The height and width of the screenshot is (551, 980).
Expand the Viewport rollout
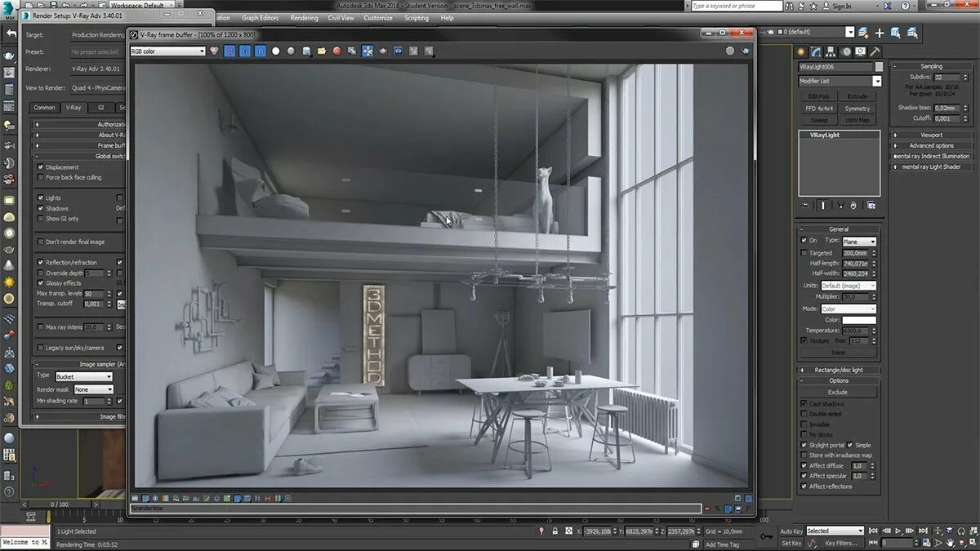(931, 135)
